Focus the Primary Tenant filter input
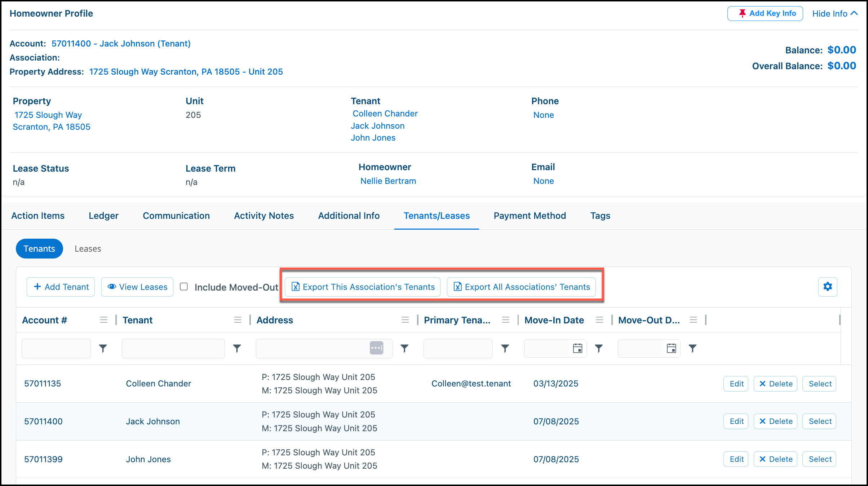The image size is (868, 486). (x=458, y=348)
